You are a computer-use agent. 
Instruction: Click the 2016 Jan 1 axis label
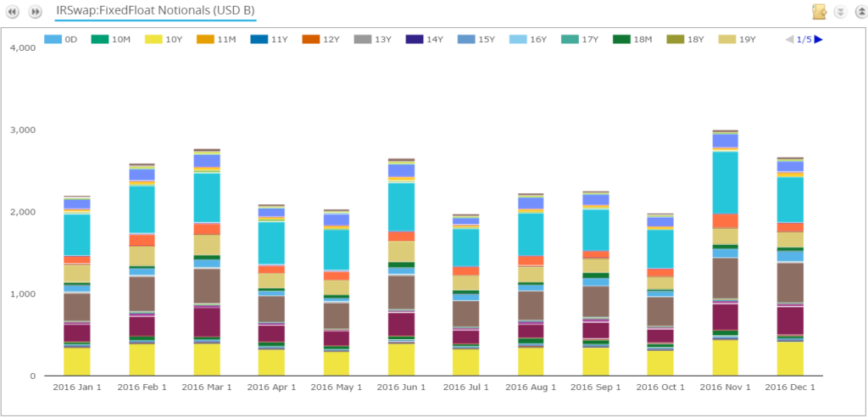77,387
